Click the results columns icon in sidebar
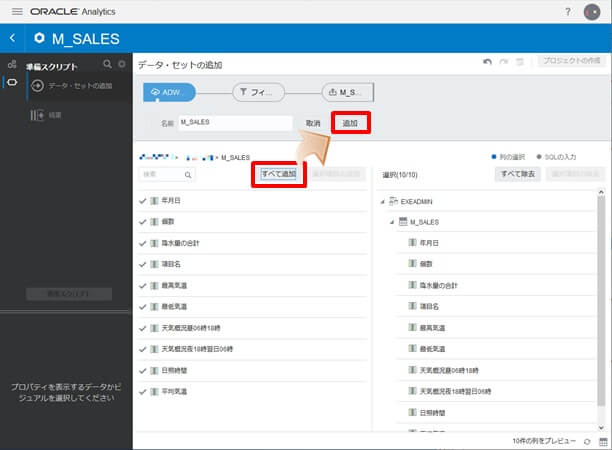612x450 pixels. click(x=37, y=115)
